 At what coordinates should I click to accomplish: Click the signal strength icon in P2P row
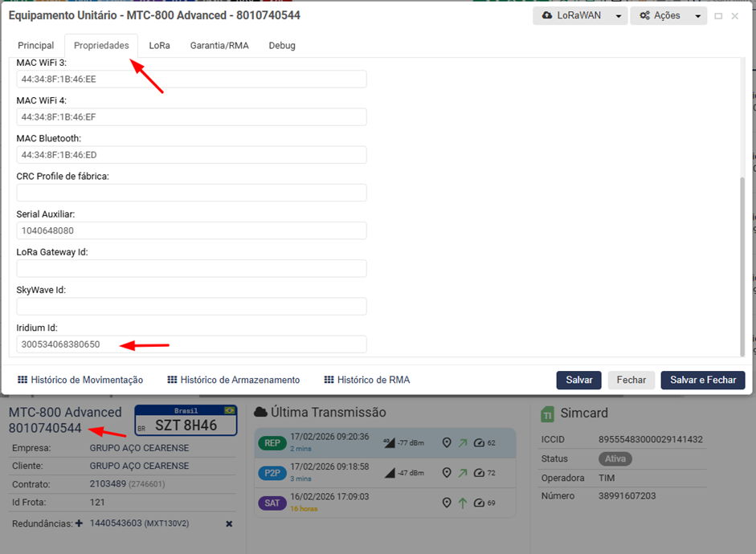click(390, 473)
